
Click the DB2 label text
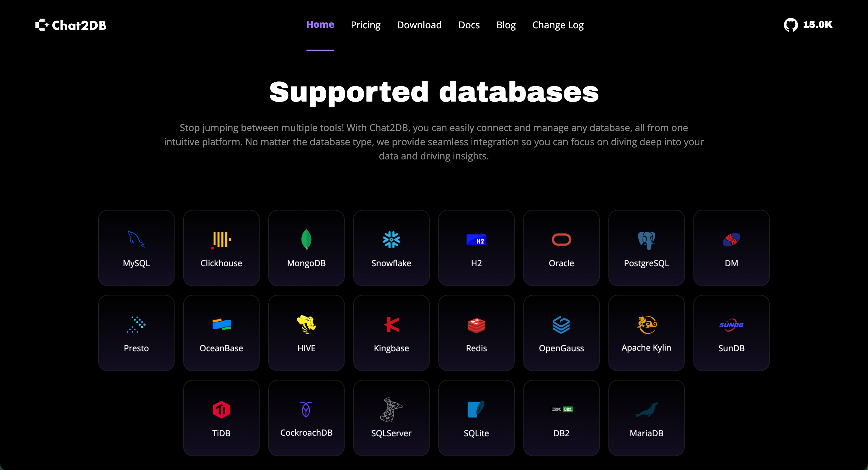[x=561, y=433]
